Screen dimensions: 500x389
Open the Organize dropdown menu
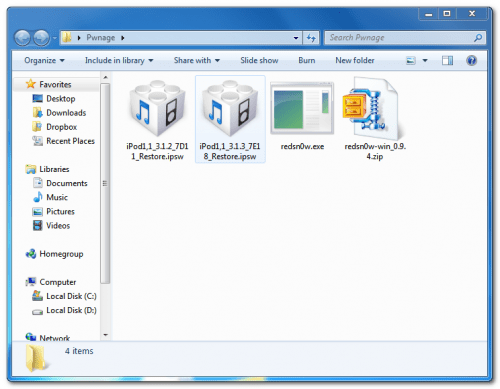(44, 60)
